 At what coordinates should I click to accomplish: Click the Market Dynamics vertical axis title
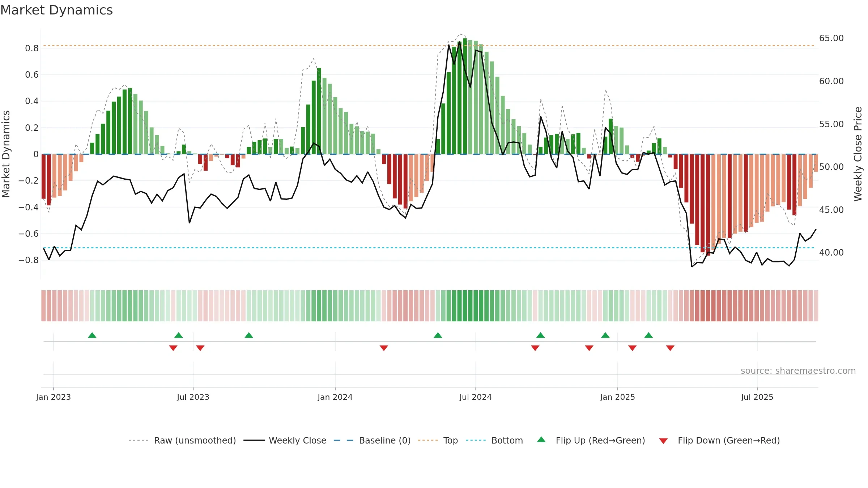click(x=6, y=154)
